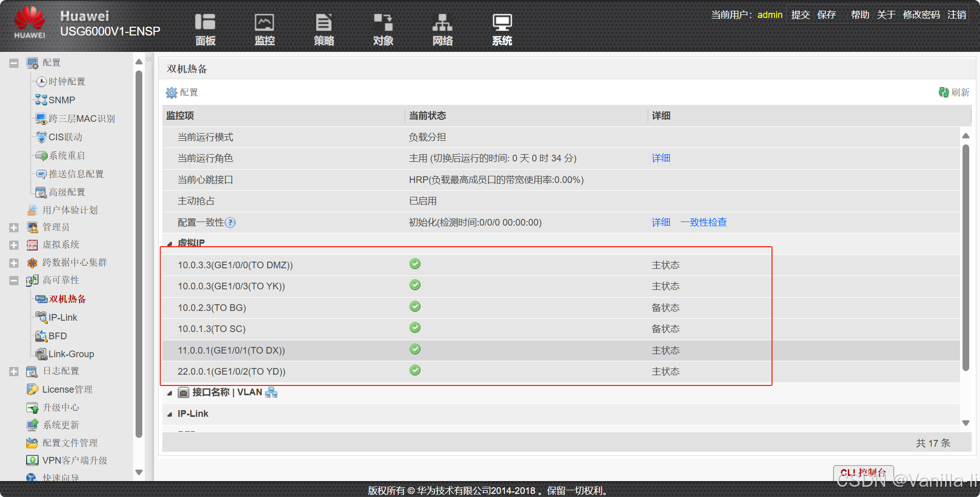Click the green status icon for 11.0.0.1
Image resolution: width=980 pixels, height=497 pixels.
415,349
